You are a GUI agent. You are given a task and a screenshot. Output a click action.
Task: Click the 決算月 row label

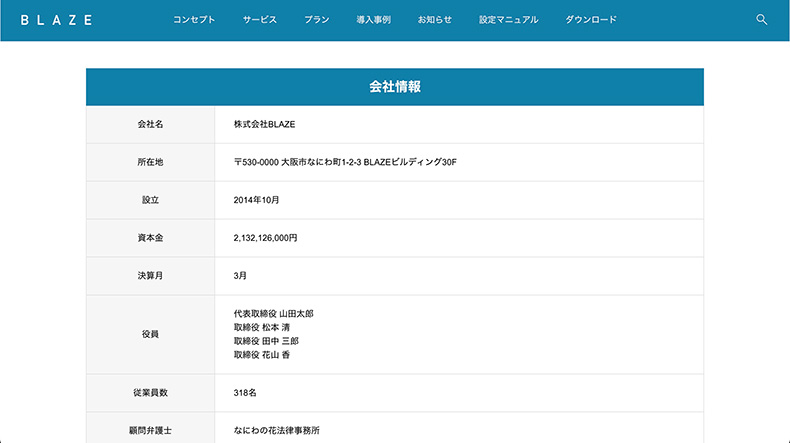(150, 276)
